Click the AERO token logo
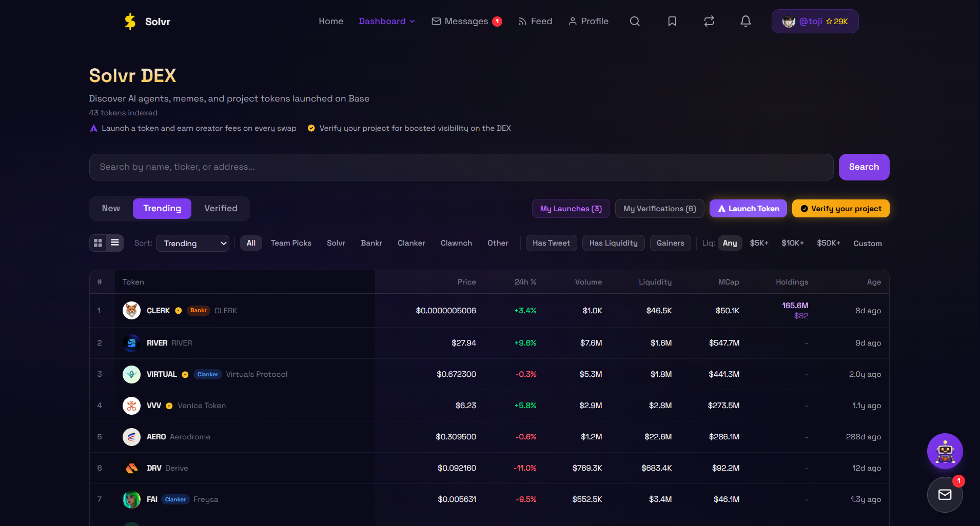 [x=131, y=437]
